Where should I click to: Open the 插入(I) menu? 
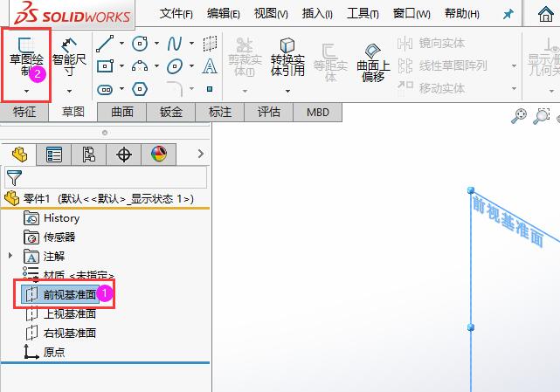pyautogui.click(x=317, y=14)
